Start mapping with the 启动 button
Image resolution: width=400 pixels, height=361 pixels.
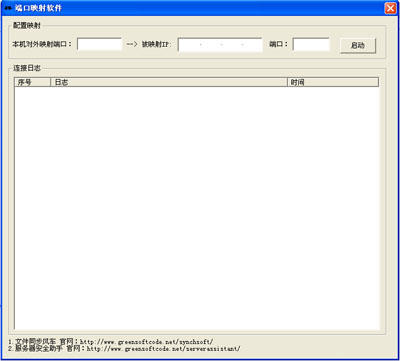click(358, 46)
